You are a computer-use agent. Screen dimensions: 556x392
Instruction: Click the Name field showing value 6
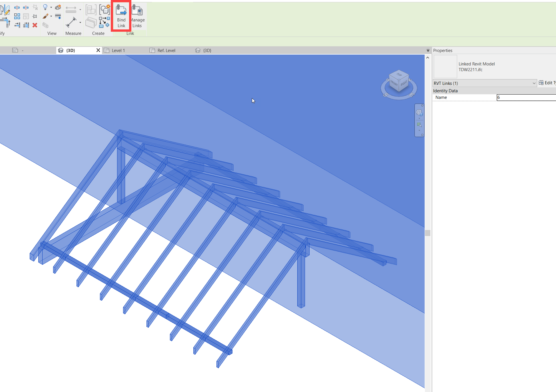[x=527, y=97]
